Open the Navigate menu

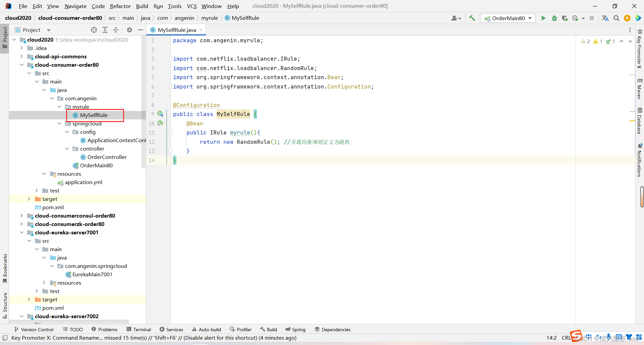(75, 6)
